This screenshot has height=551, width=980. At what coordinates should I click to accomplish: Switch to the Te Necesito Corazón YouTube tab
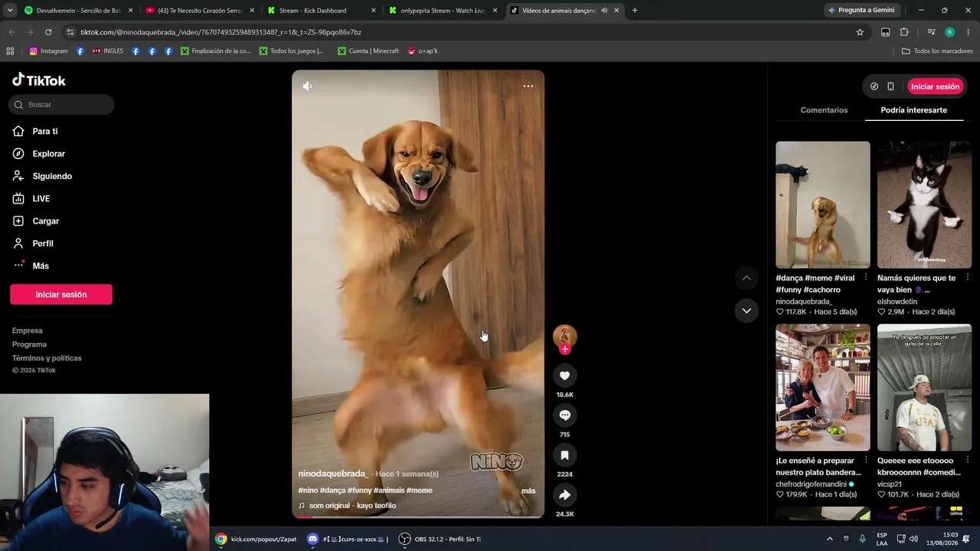(x=199, y=11)
